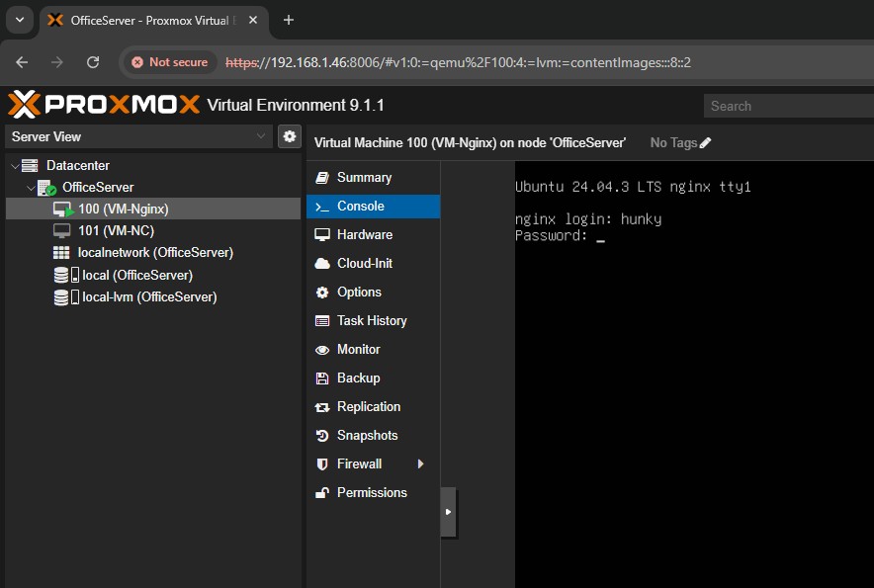The width and height of the screenshot is (874, 588).
Task: Reload the page using browser refresh icon
Action: [93, 62]
